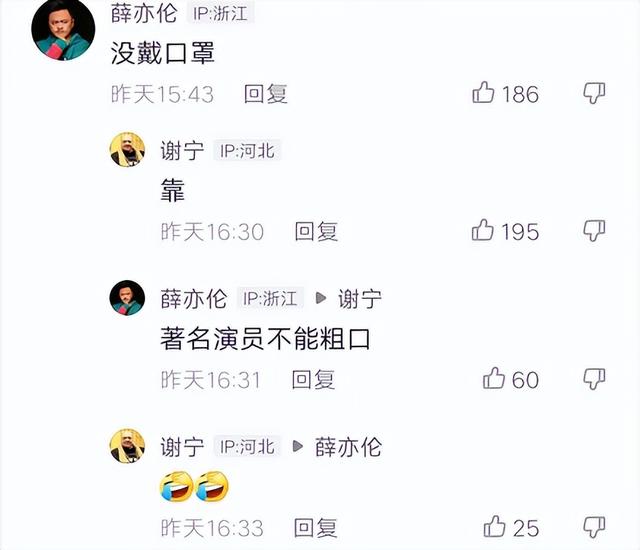Open the 谢宁 username above '靠'
640x550 pixels.
[x=182, y=151]
